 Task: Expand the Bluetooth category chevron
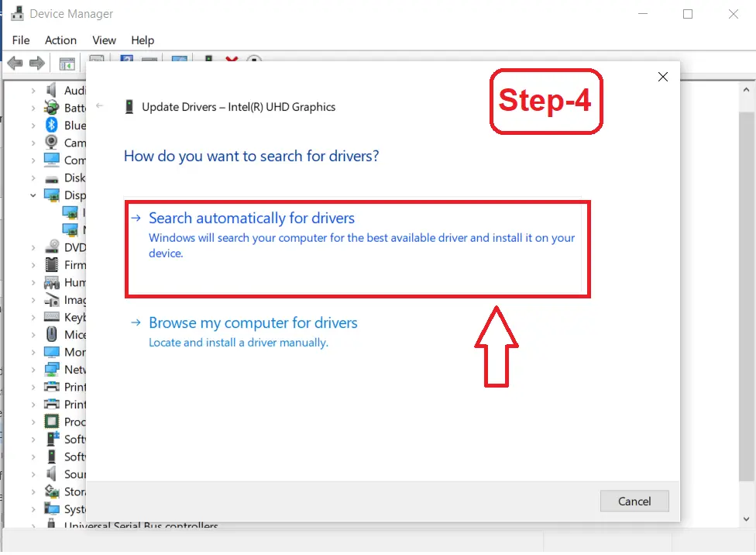tap(33, 126)
